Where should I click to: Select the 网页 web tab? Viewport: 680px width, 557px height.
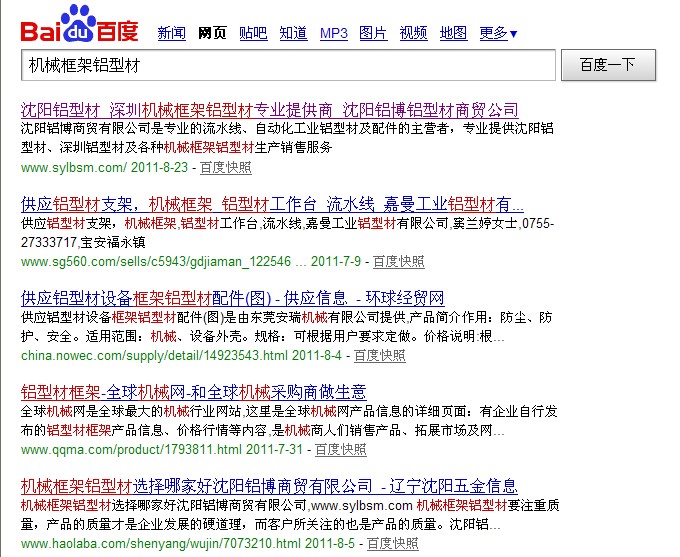tap(213, 34)
